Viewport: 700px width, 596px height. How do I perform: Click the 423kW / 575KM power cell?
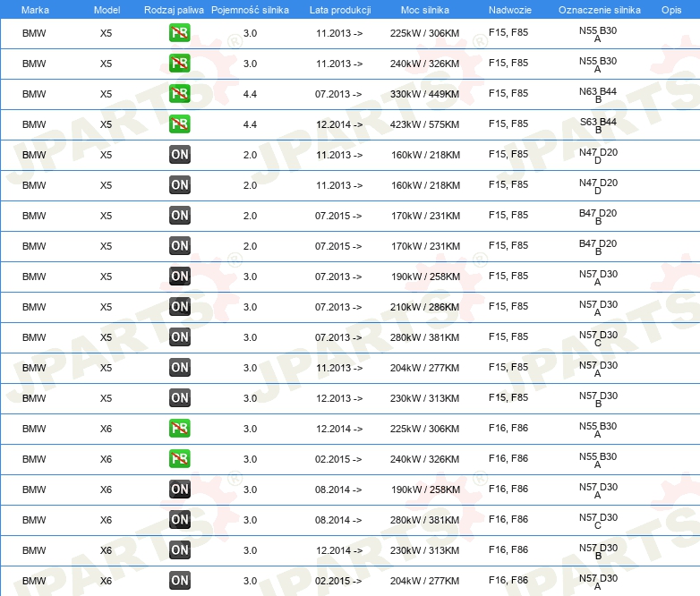424,124
